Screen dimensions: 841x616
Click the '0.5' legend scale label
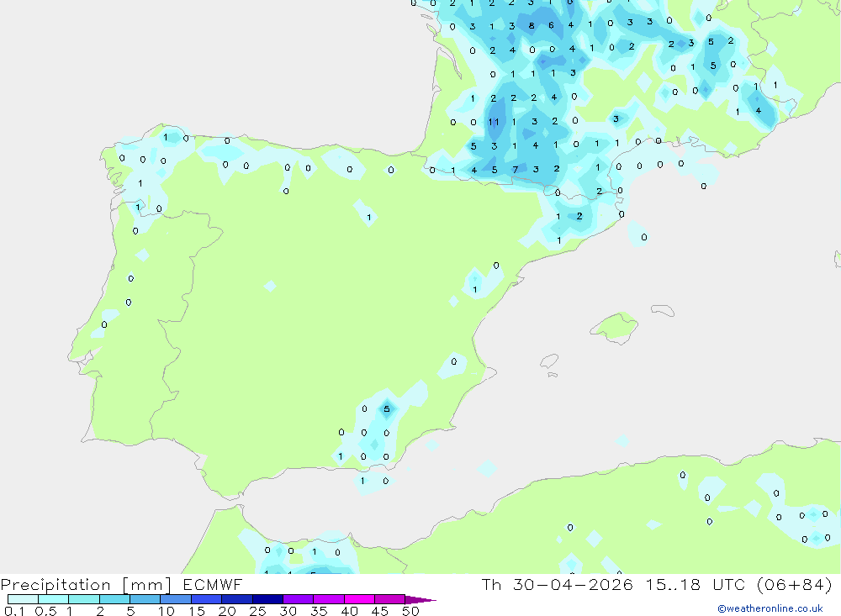pos(45,611)
